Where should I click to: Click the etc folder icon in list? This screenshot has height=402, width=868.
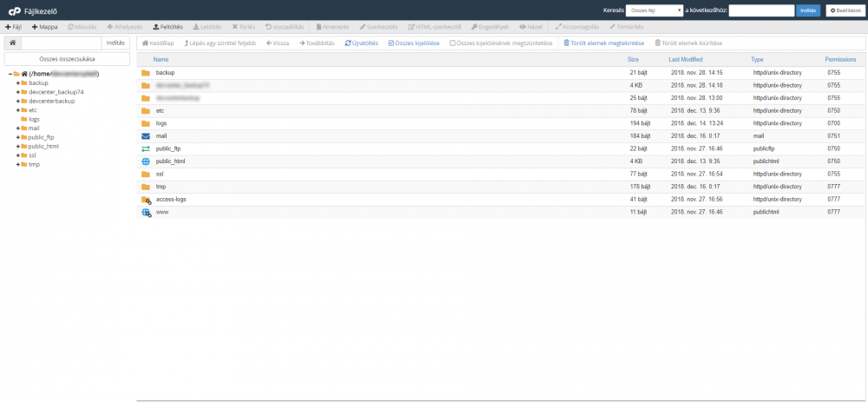pos(146,111)
